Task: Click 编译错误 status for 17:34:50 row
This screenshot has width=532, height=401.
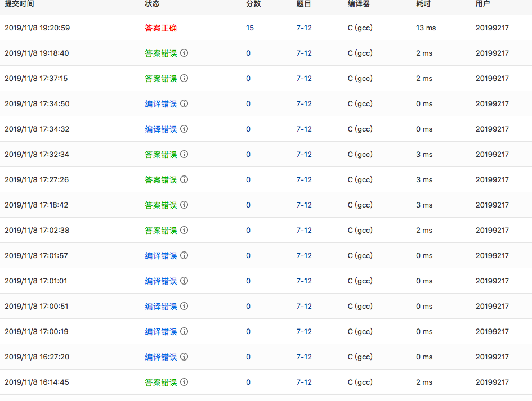Action: point(161,103)
